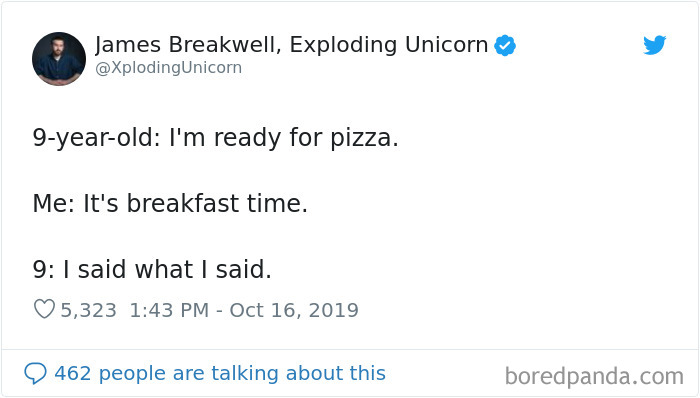Open '462 people are talking about this'
The image size is (700, 398).
click(x=220, y=373)
